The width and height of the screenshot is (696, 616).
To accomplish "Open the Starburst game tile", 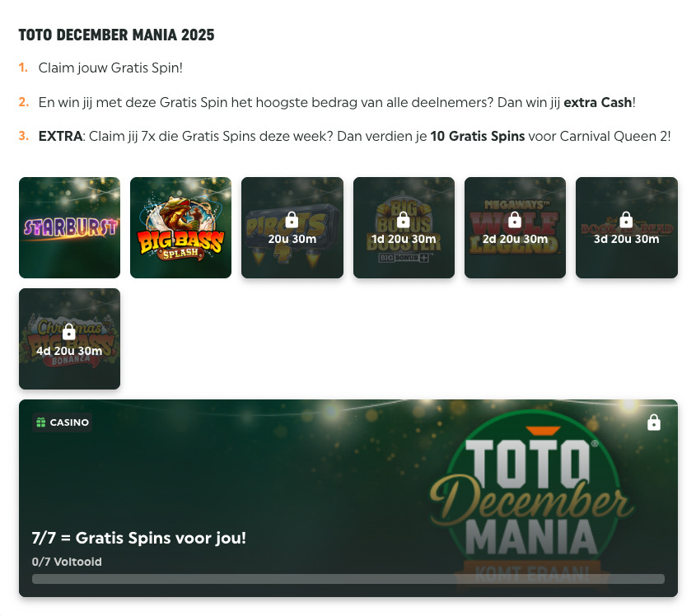I will pos(69,227).
